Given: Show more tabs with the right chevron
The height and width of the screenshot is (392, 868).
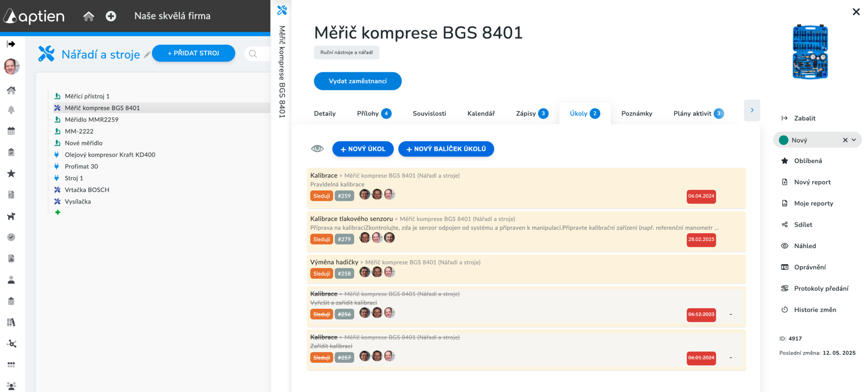Looking at the screenshot, I should (x=752, y=110).
